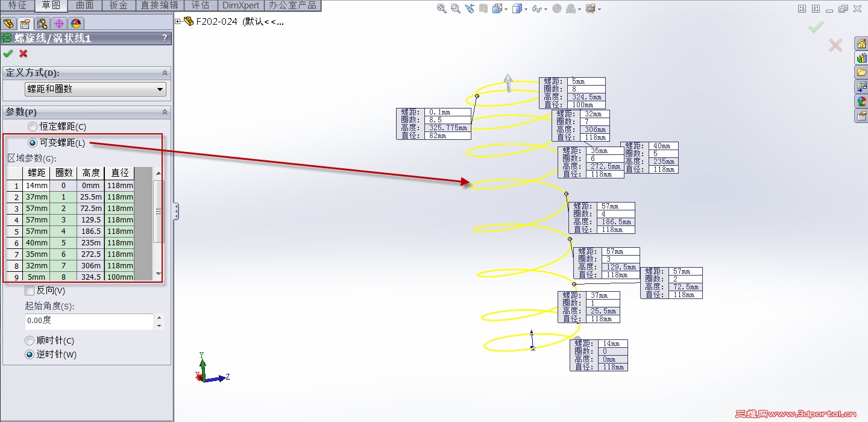The image size is (868, 422).
Task: Click the 起始角度 0.00度 input field
Action: point(89,321)
